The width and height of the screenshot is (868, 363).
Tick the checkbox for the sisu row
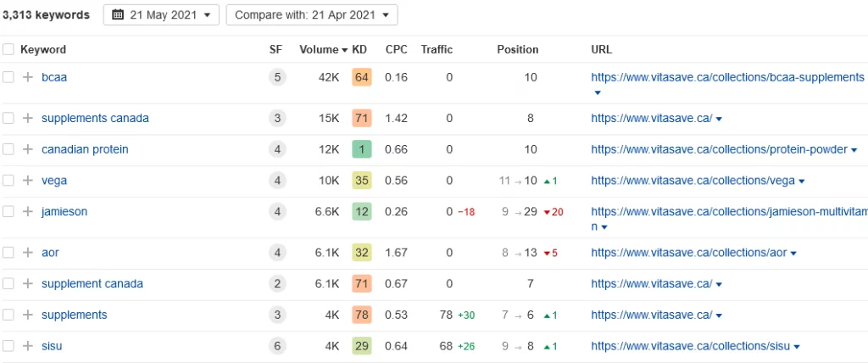pyautogui.click(x=8, y=346)
